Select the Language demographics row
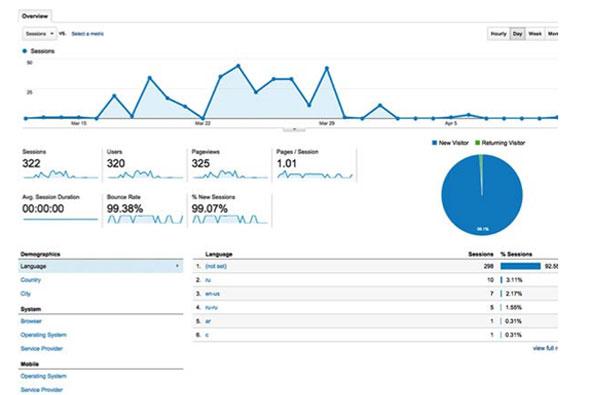This screenshot has width=590, height=395. pos(101,266)
